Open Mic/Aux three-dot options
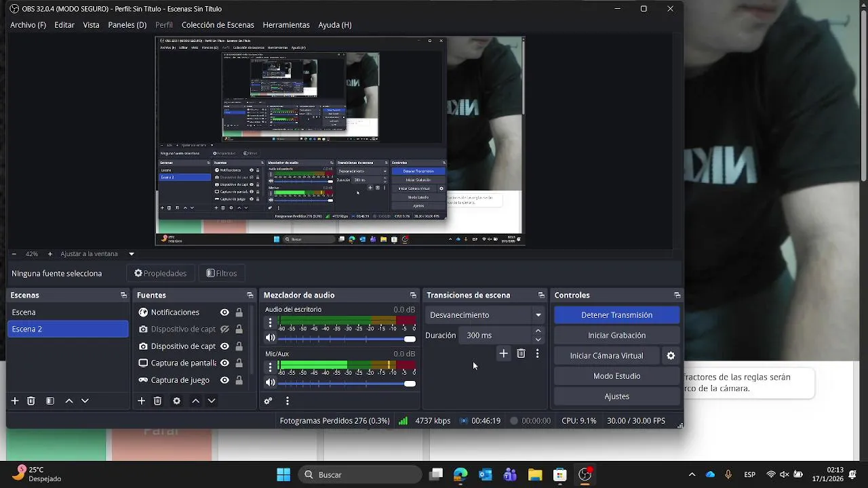The height and width of the screenshot is (488, 868). coord(270,367)
